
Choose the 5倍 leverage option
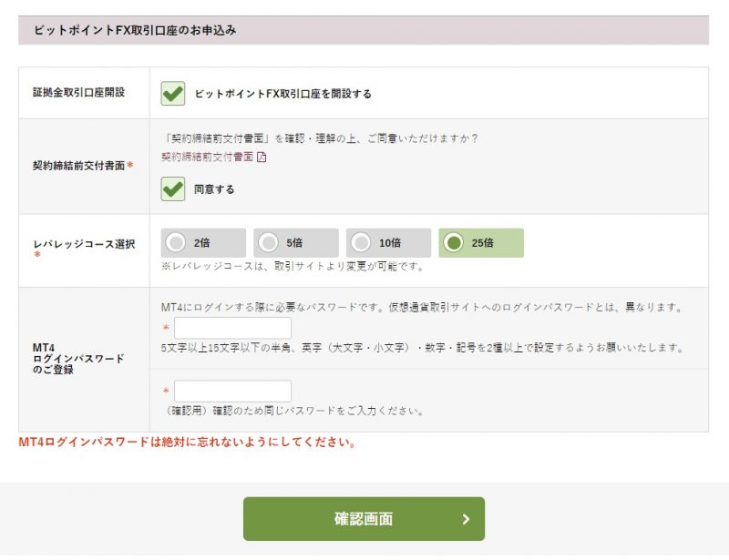click(269, 243)
